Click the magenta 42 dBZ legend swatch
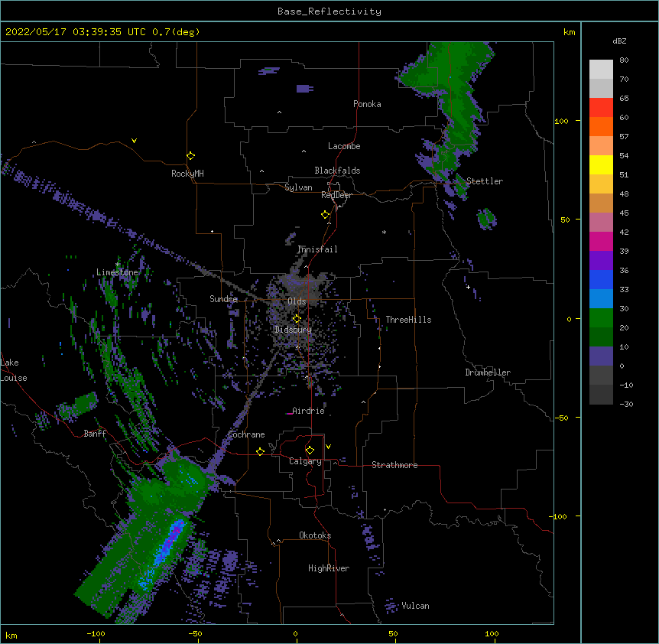Viewport: 659px width, 644px height. coord(601,241)
